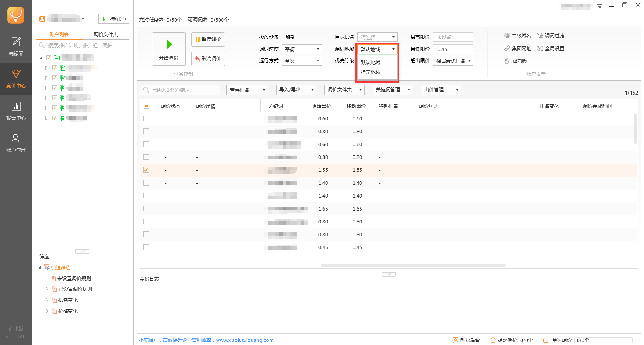Screen dimensions: 644x345
Task: Click the 暂停调价 button
Action: point(208,39)
